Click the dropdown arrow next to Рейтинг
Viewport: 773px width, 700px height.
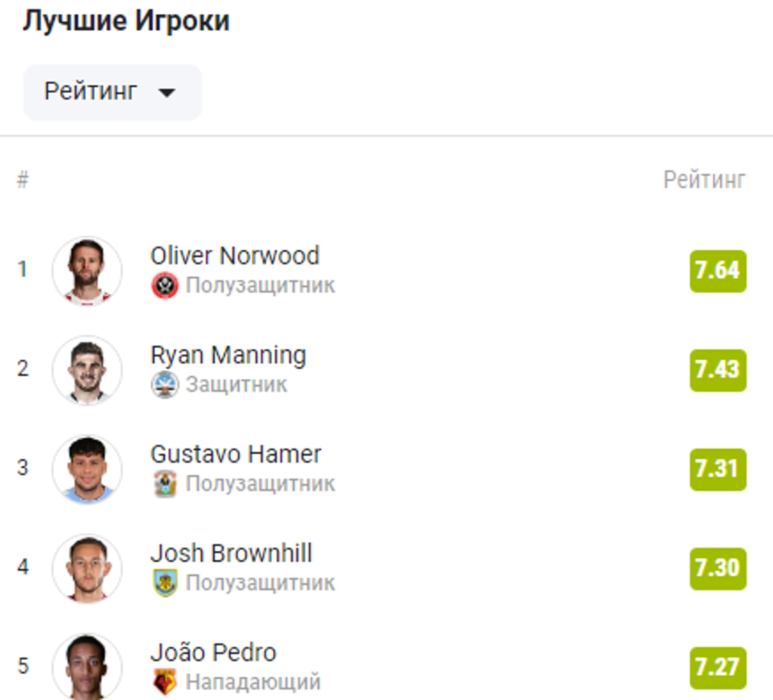(167, 93)
